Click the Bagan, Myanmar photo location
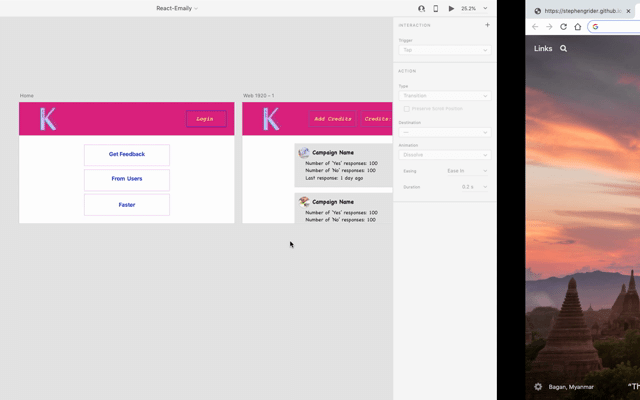 point(571,387)
